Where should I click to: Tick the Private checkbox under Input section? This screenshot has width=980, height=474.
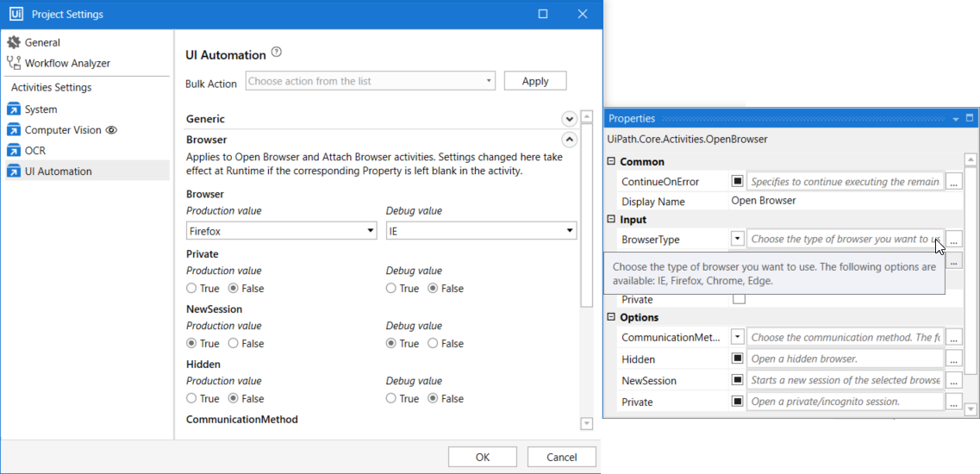click(739, 299)
